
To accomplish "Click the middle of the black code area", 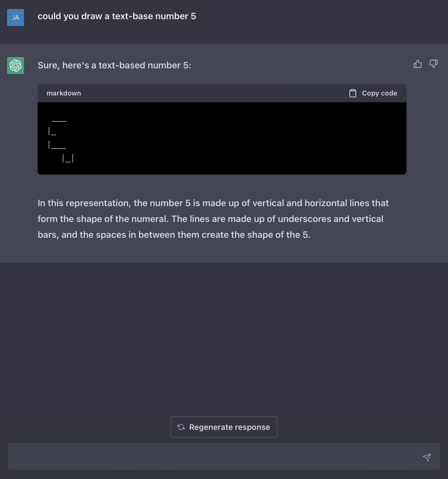I will (x=222, y=138).
